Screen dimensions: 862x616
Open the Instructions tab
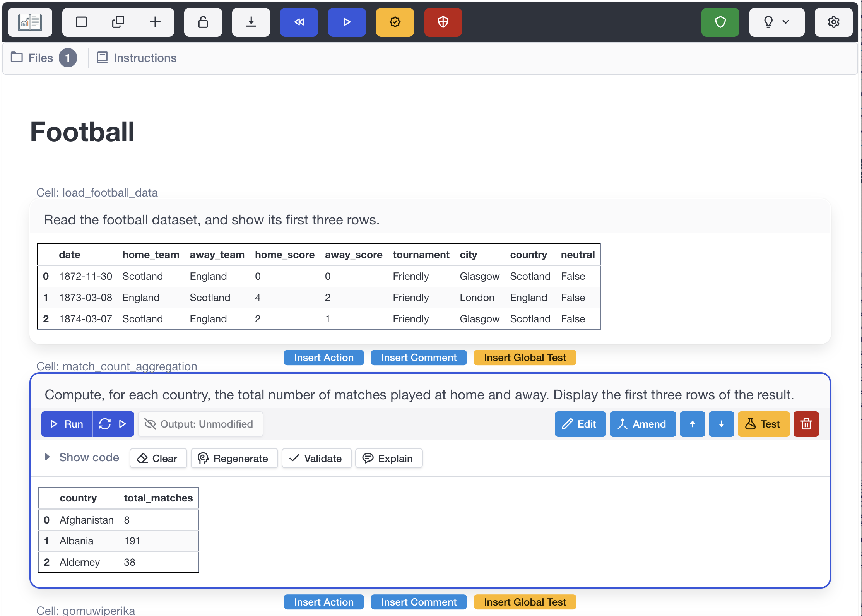136,58
